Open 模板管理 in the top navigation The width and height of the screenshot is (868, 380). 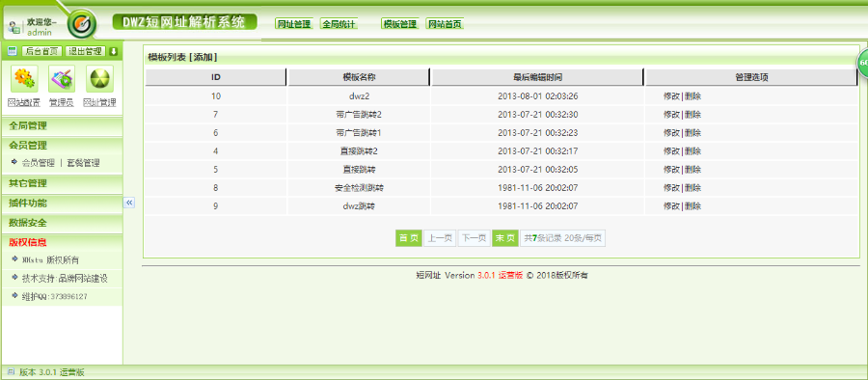click(x=399, y=24)
